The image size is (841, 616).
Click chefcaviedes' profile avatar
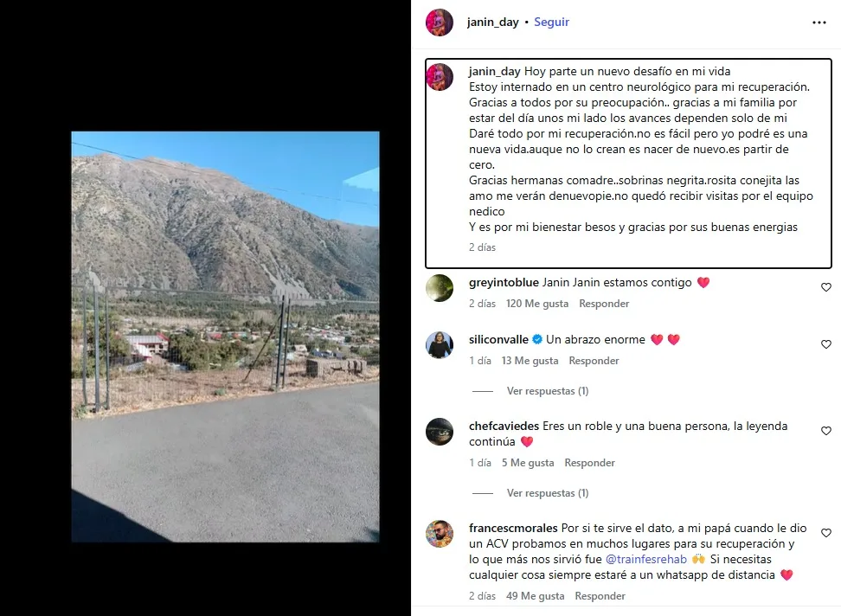coord(440,432)
